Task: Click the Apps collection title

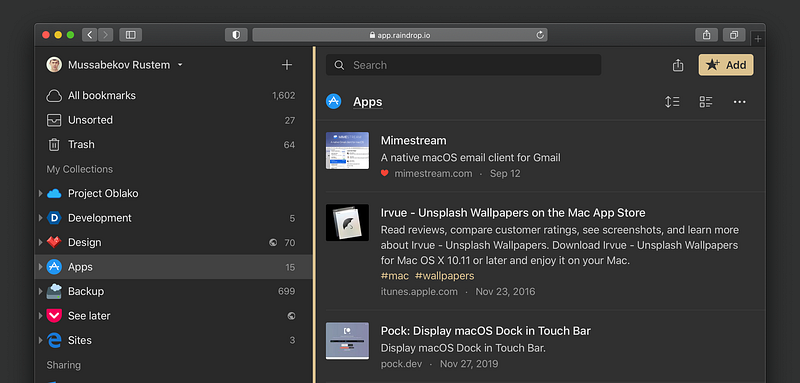Action: (367, 102)
